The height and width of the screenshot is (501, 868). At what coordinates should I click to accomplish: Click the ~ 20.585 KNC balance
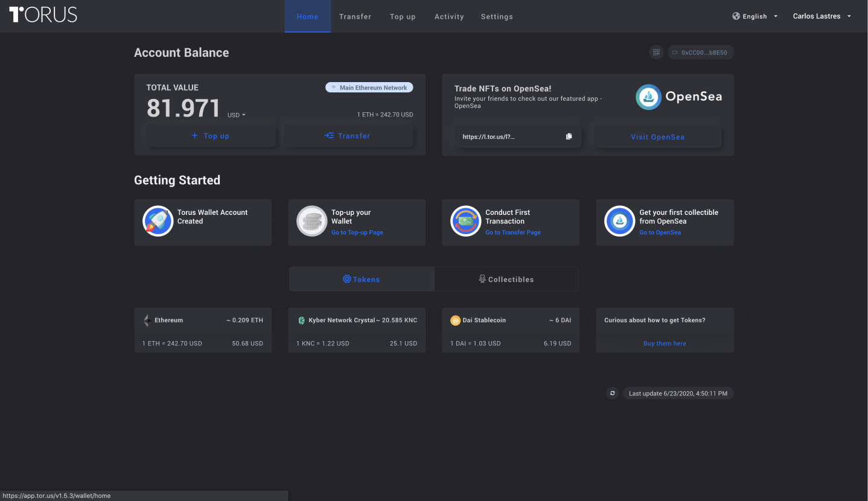pyautogui.click(x=397, y=321)
